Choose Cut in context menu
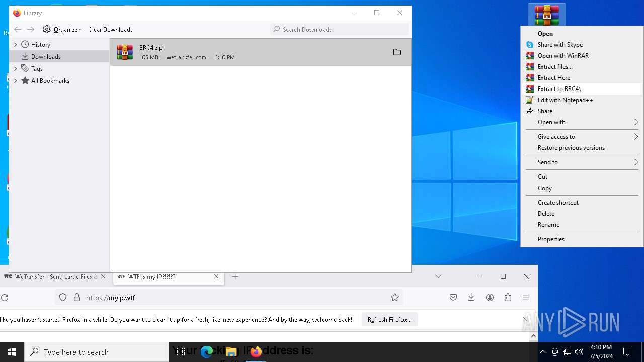Screen dimensions: 644x362 [x=582, y=177]
